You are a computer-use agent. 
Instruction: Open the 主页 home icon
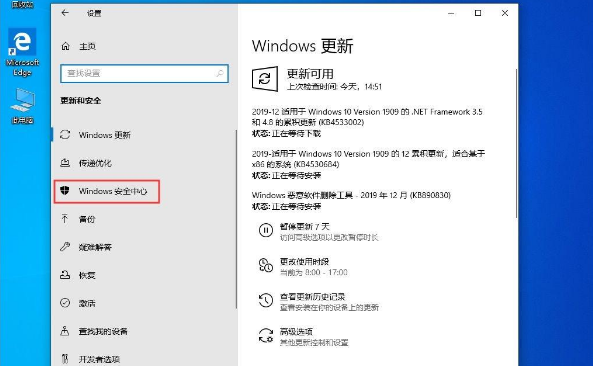65,46
